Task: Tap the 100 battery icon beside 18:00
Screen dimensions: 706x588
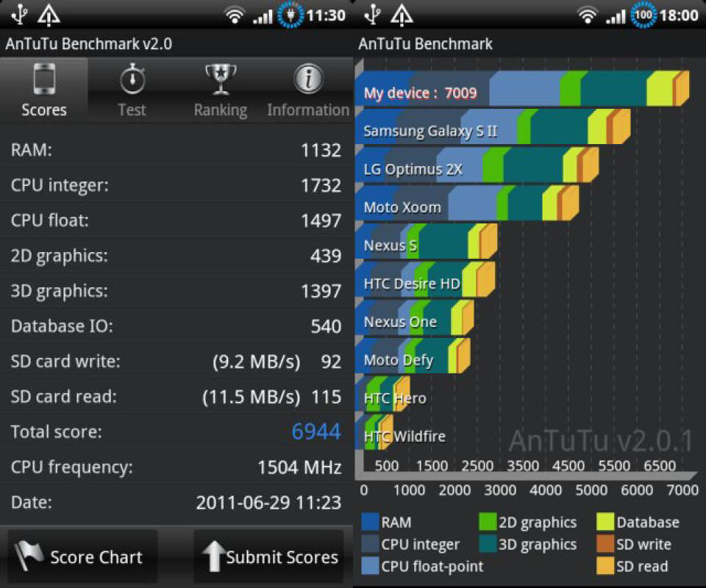Action: (x=643, y=15)
